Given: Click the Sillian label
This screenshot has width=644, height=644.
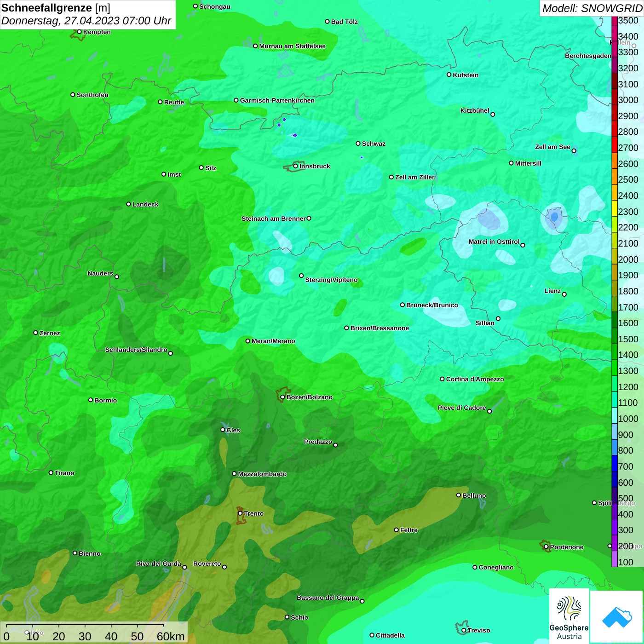Looking at the screenshot, I should (x=485, y=323).
